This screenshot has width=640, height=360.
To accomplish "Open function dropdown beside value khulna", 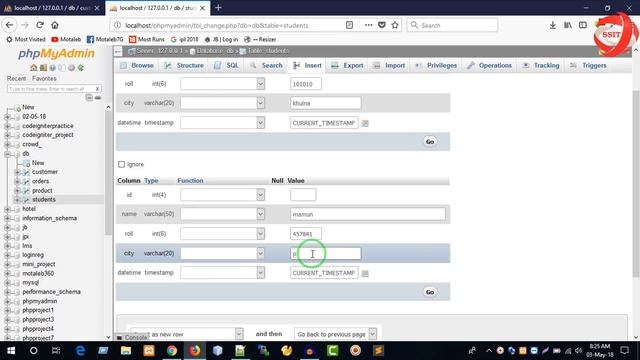I will (x=222, y=103).
